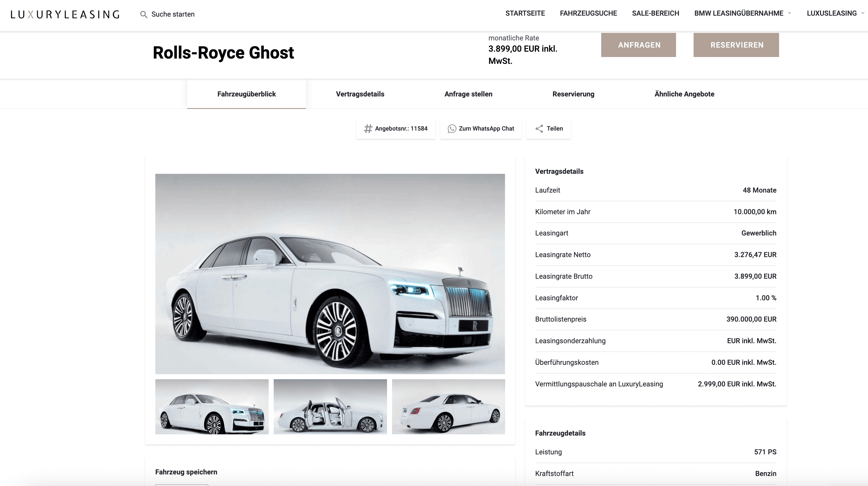Click the Angebotsnr.: 11584 button
The image size is (868, 486).
coord(395,128)
